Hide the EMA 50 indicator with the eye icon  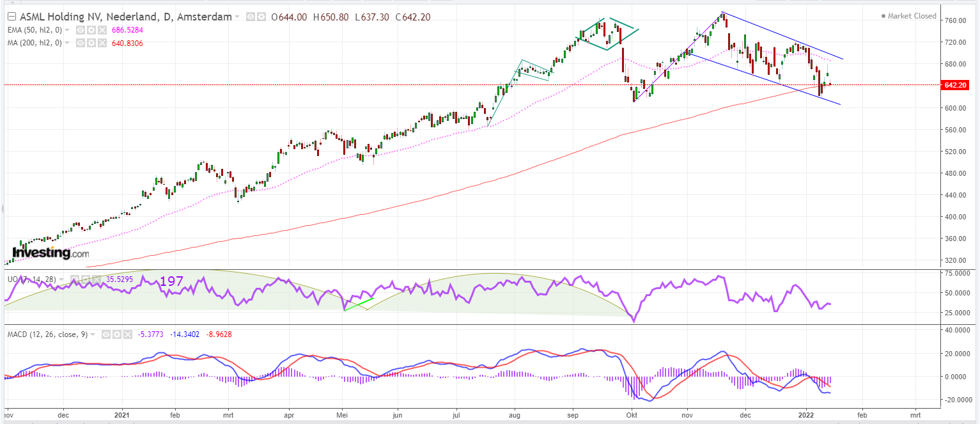pyautogui.click(x=80, y=30)
